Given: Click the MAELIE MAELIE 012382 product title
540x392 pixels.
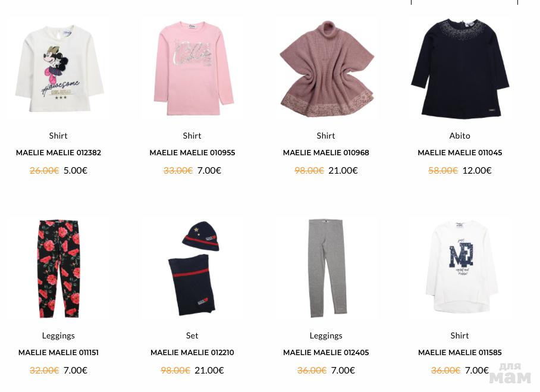Looking at the screenshot, I should click(x=58, y=153).
